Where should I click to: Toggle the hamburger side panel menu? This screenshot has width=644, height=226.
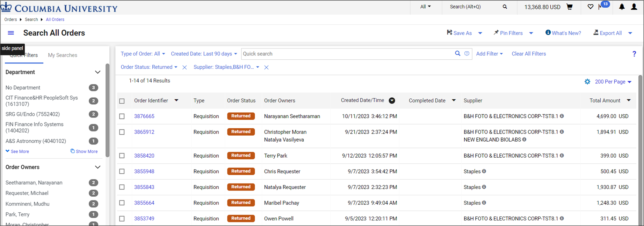tap(11, 33)
